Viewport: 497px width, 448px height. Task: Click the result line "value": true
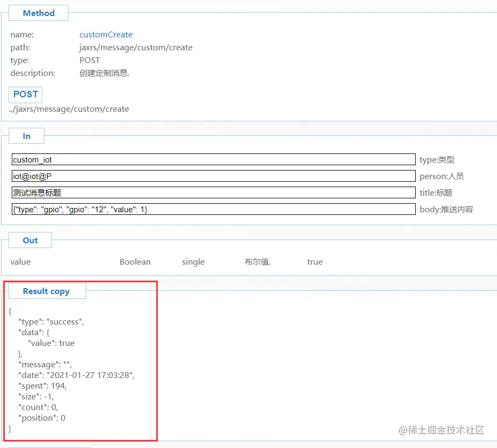tap(51, 343)
